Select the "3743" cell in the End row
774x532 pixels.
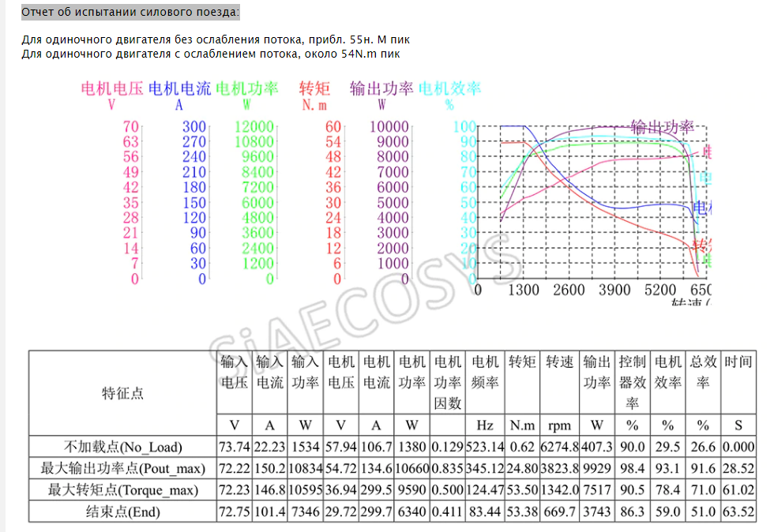[x=597, y=511]
